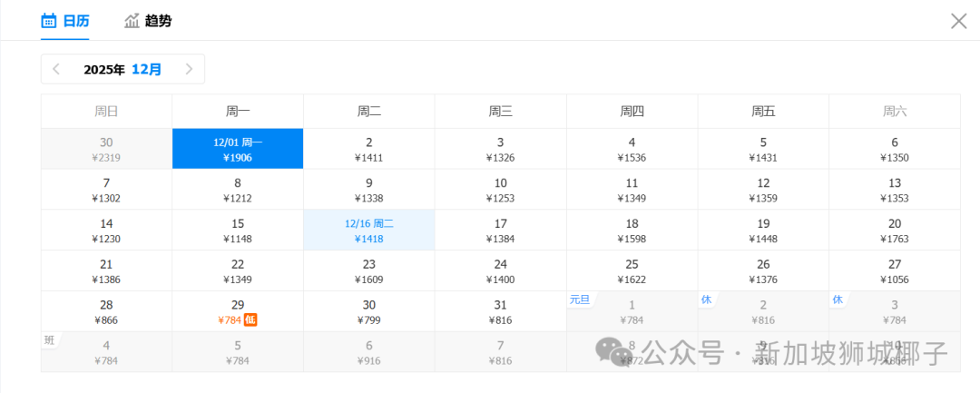The image size is (980, 393).
Task: Go to next month arrow
Action: 189,69
